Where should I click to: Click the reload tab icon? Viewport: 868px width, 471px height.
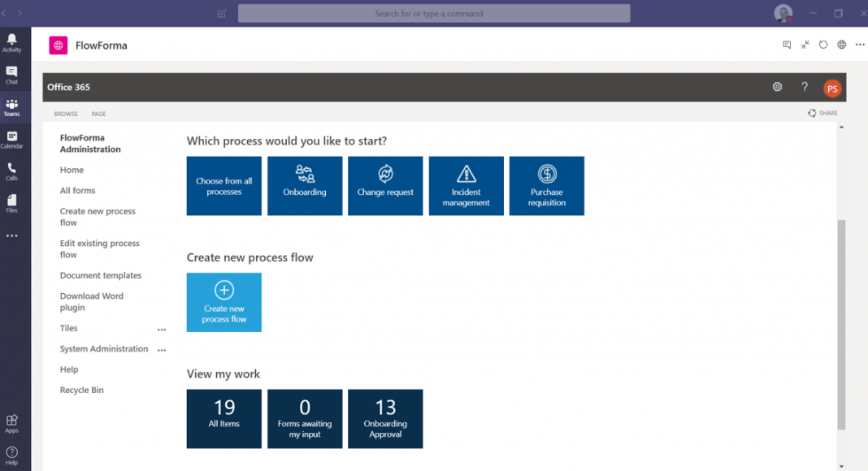[823, 45]
